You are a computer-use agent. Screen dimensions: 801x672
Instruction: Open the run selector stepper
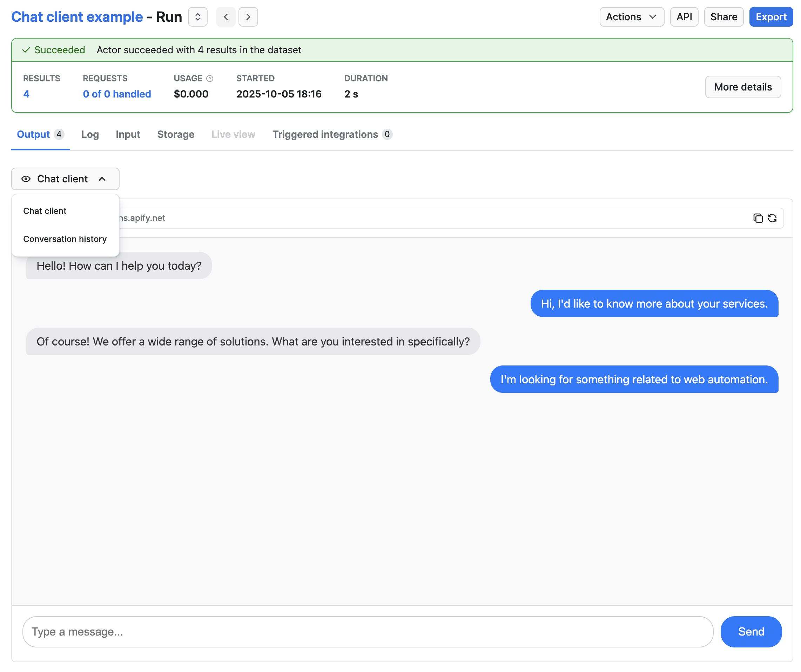197,17
